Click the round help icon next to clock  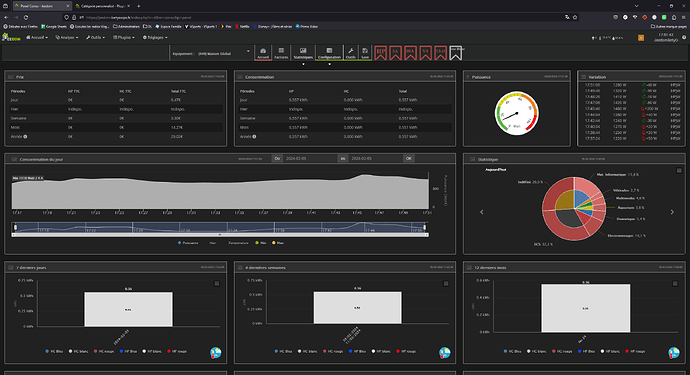(684, 37)
